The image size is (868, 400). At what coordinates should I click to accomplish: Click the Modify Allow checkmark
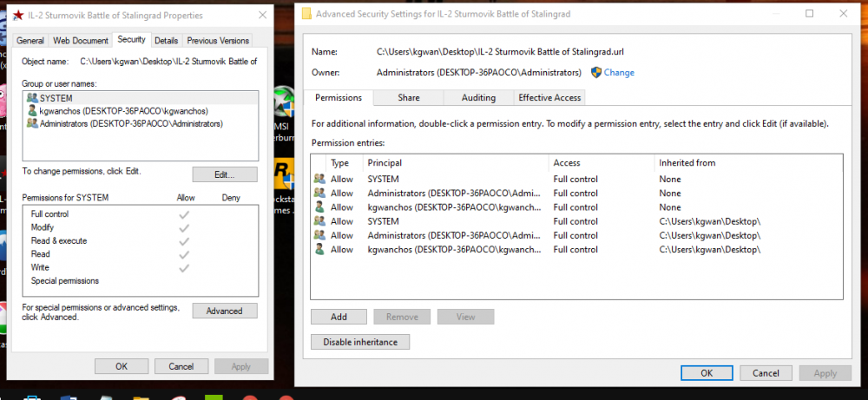coord(184,227)
